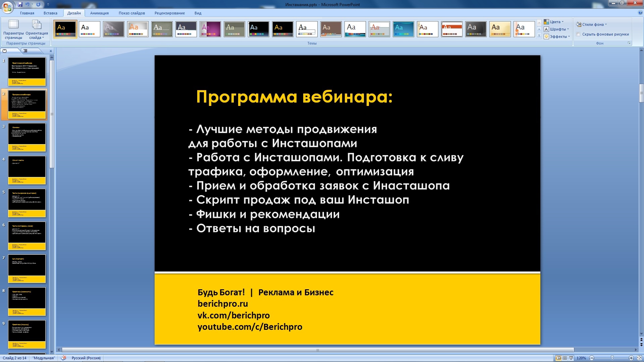The height and width of the screenshot is (362, 644).
Task: Switch to Slides thumbnail pane tab
Action: (11, 51)
